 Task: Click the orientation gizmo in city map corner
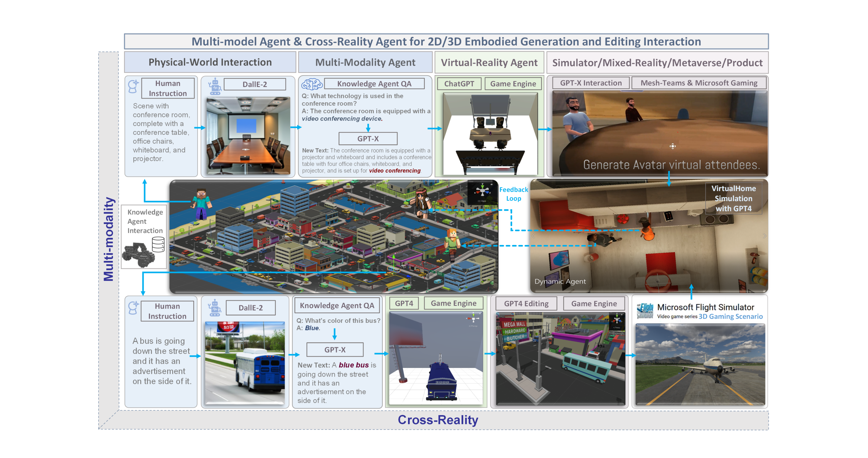click(x=482, y=191)
